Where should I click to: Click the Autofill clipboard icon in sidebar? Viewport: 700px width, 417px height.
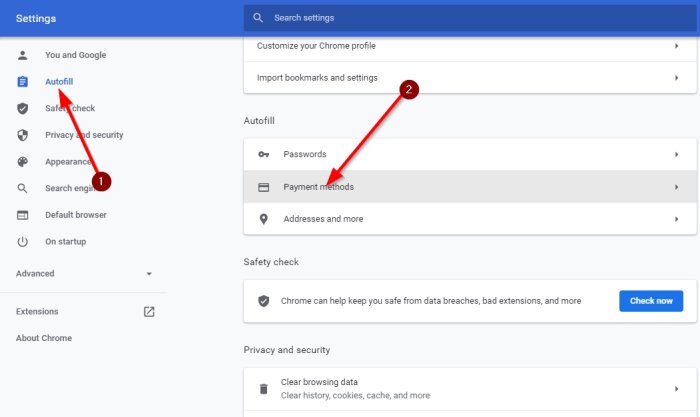[23, 81]
